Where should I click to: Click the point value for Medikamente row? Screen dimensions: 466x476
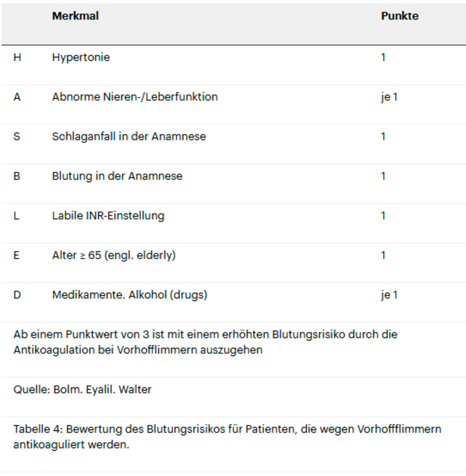[x=389, y=295]
